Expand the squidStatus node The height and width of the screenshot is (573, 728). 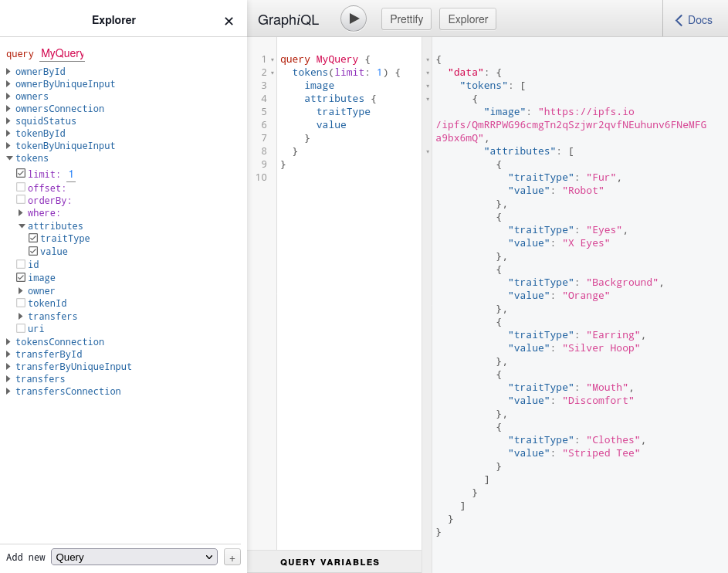pos(8,120)
